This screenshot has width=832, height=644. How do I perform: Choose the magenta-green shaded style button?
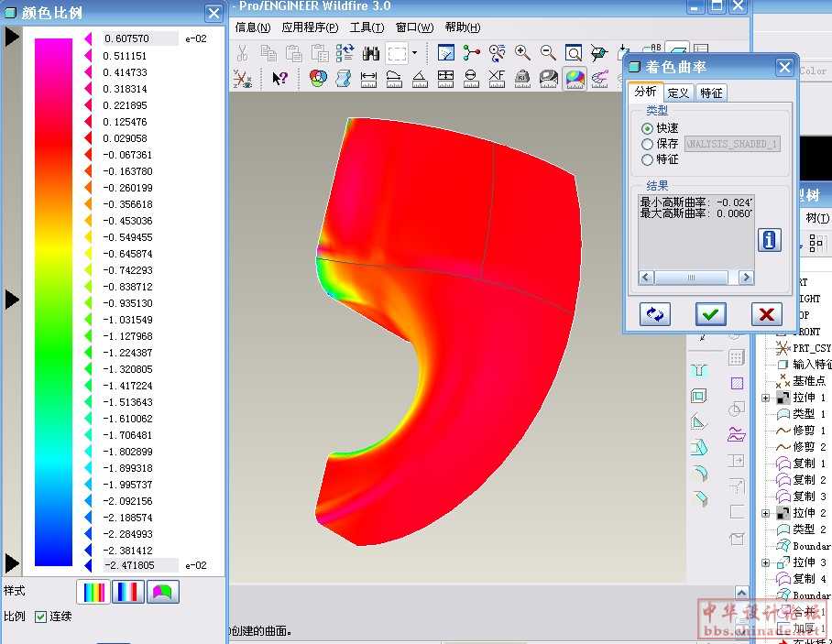[162, 592]
